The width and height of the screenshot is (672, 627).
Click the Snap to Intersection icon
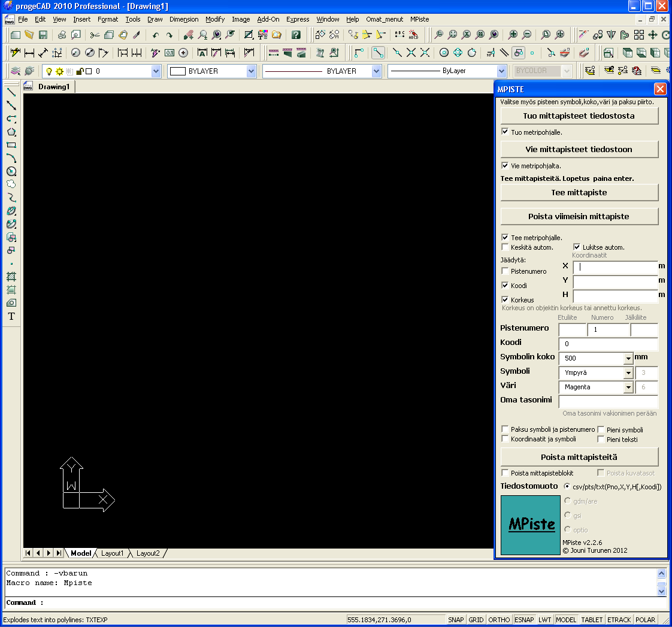coord(411,53)
